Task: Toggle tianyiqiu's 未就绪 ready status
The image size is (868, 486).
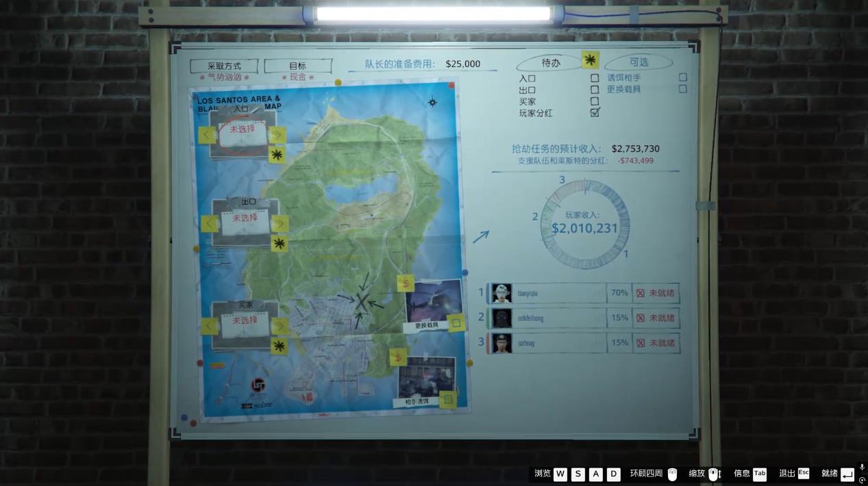Action: [656, 293]
